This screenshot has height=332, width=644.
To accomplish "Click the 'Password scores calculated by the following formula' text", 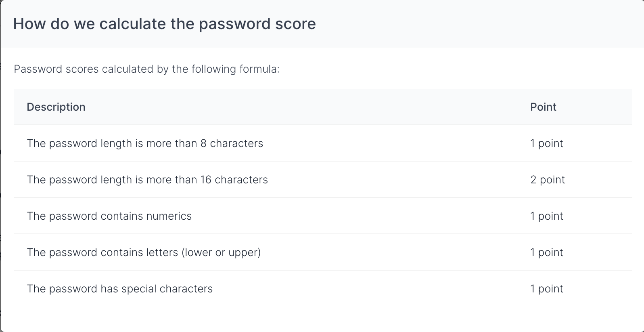I will click(x=146, y=69).
